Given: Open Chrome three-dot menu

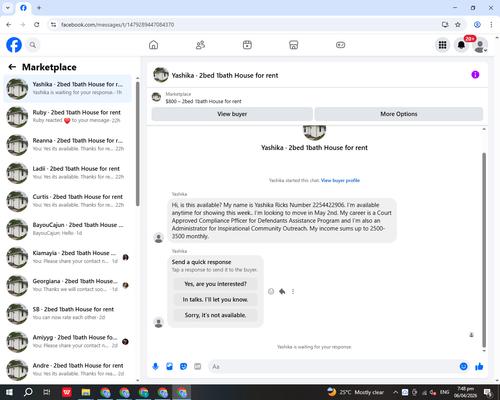Looking at the screenshot, I should tap(491, 25).
